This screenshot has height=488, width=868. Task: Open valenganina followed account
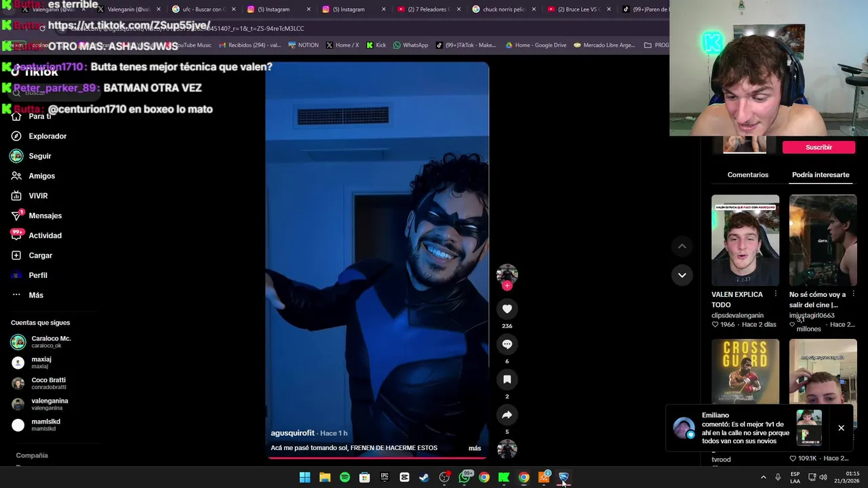[x=40, y=404]
